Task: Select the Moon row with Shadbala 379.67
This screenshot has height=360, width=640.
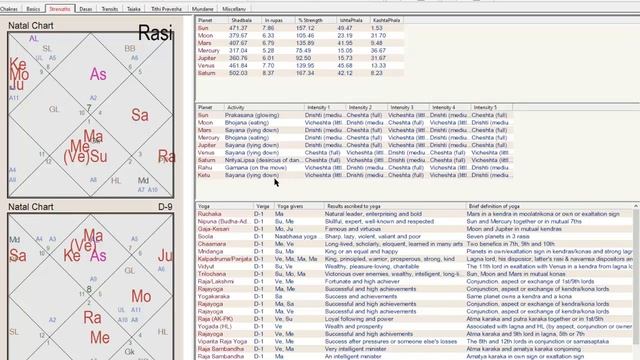Action: click(x=300, y=36)
